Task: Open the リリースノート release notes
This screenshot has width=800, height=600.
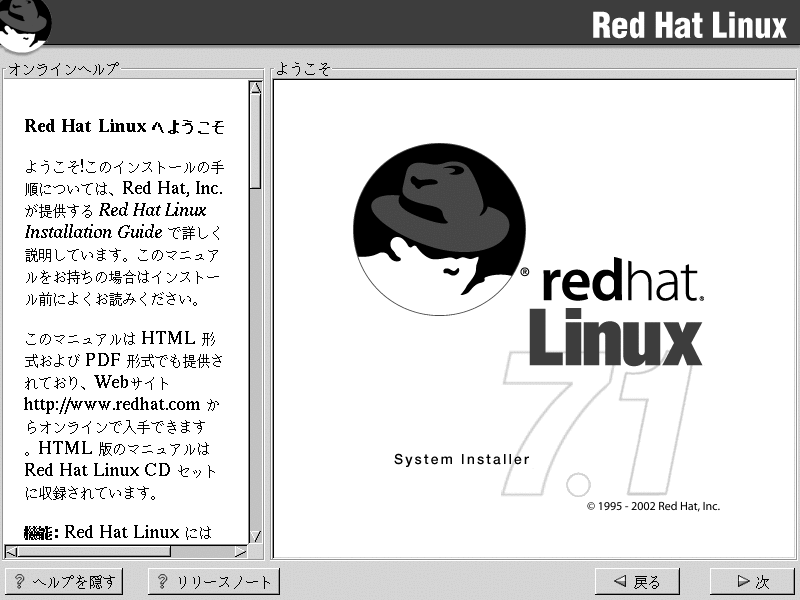Action: pyautogui.click(x=213, y=582)
